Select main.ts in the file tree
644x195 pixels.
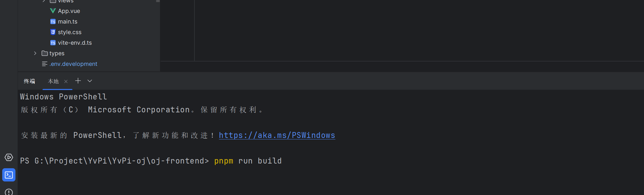(x=68, y=21)
